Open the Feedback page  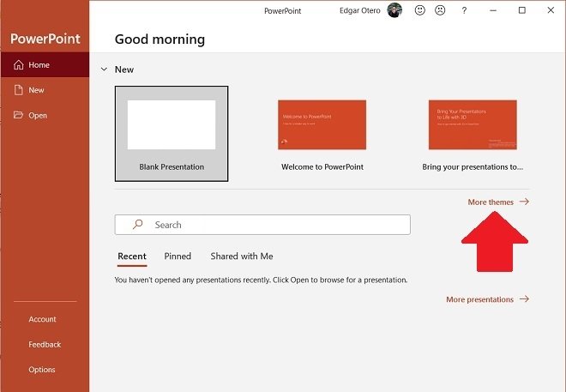(45, 344)
